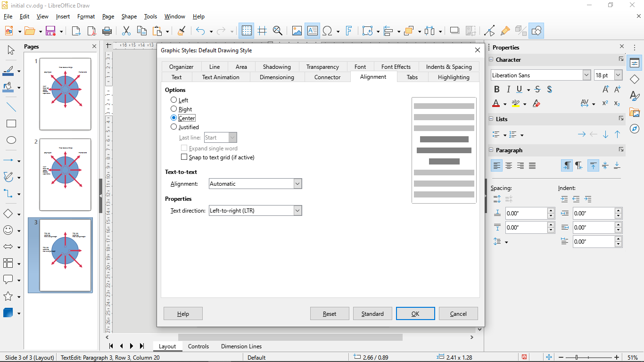Select the Ellipse drawing tool
The image size is (644, 362).
point(11,140)
